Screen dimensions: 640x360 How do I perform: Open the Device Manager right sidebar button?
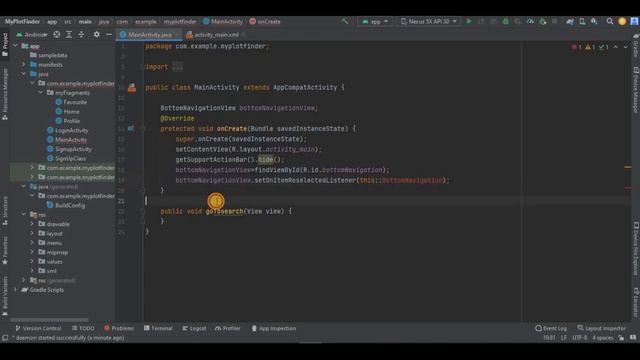pos(636,90)
